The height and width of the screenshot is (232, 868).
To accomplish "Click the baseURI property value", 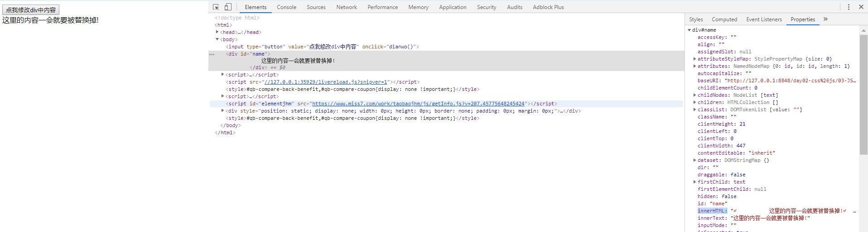I will 791,80.
